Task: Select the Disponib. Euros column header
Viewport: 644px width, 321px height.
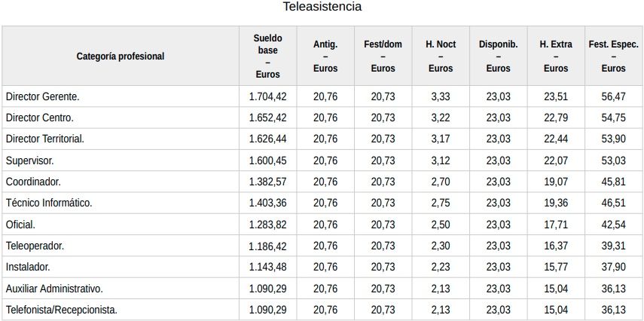Action: (x=498, y=57)
